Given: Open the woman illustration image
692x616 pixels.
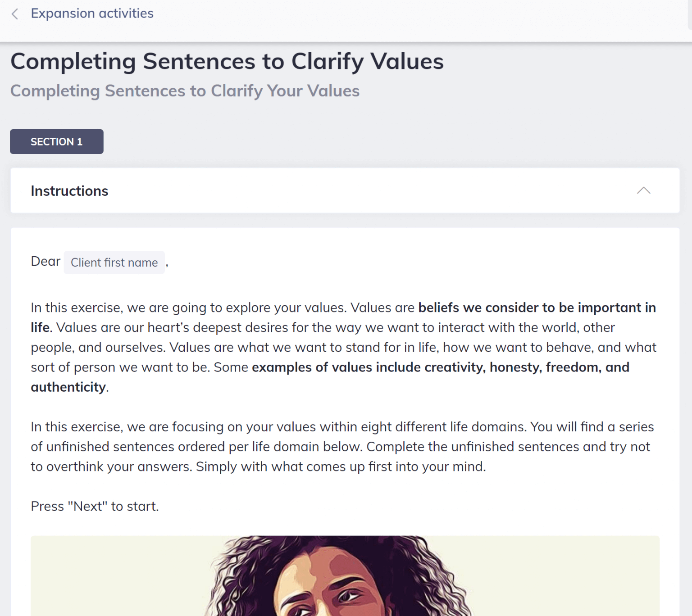Looking at the screenshot, I should click(x=345, y=575).
